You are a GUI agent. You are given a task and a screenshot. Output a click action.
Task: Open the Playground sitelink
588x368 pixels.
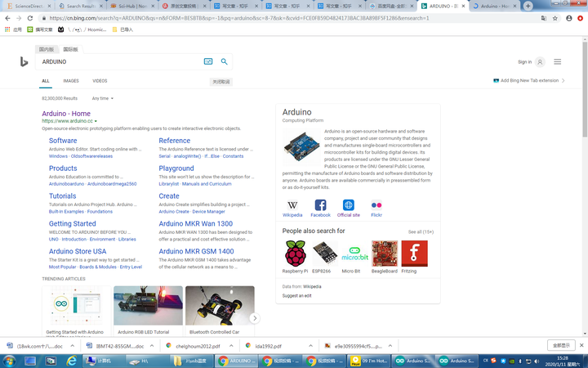(176, 168)
